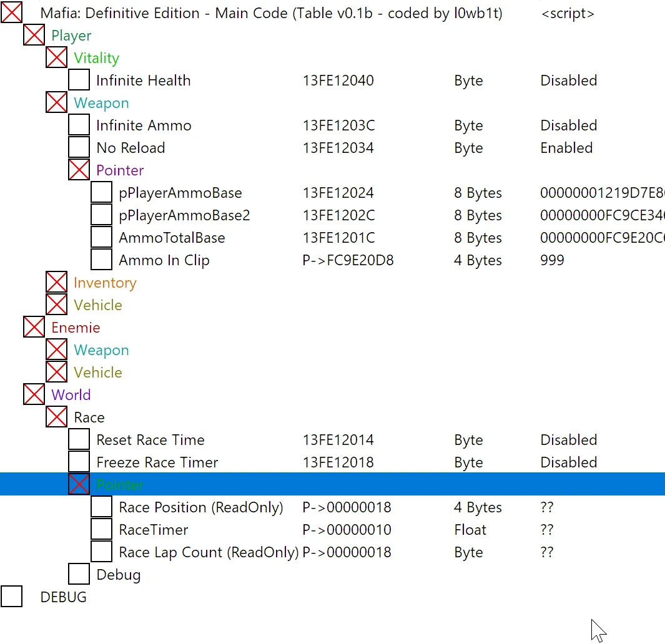Viewport: 665px width, 644px height.
Task: Click address 13FE12024 of pPlayerAmmoBase
Action: click(x=338, y=193)
